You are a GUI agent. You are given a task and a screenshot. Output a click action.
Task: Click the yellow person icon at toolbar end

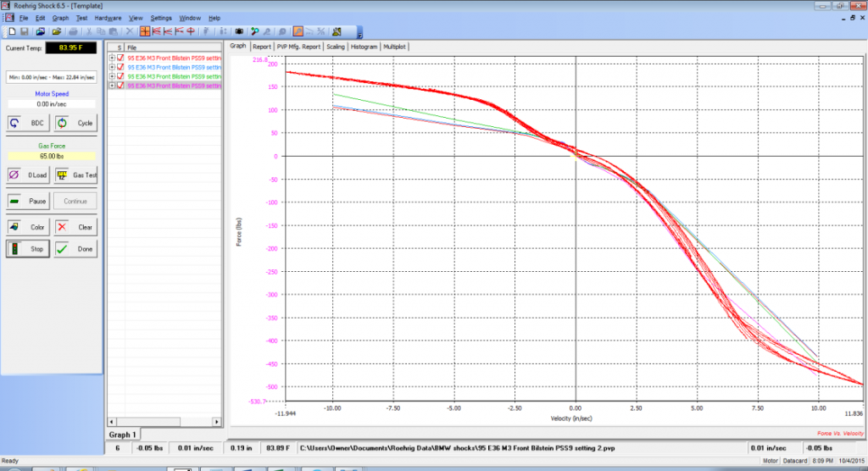pos(337,31)
